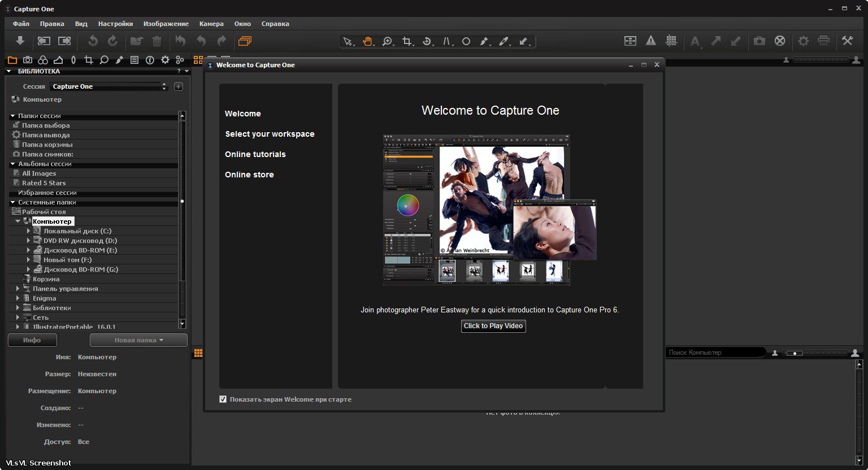Open the Crop composition tool tab
Image resolution: width=868 pixels, height=470 pixels.
click(89, 60)
